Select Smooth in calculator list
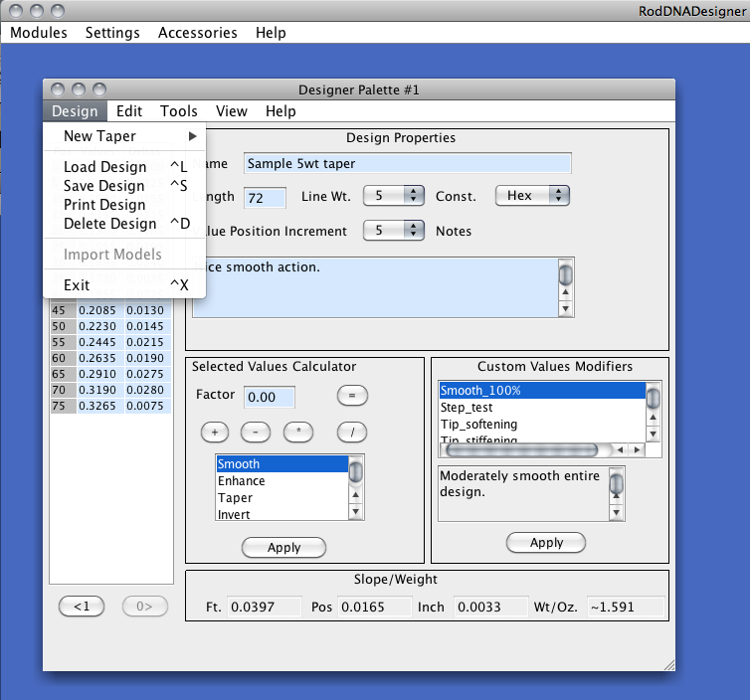750x700 pixels. pyautogui.click(x=282, y=463)
